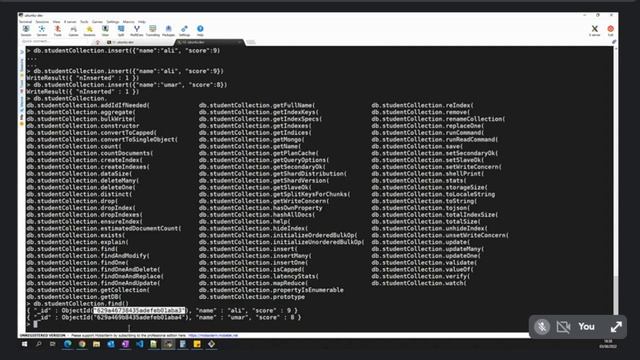
Task: Click the Packages toolbar icon
Action: pyautogui.click(x=169, y=31)
